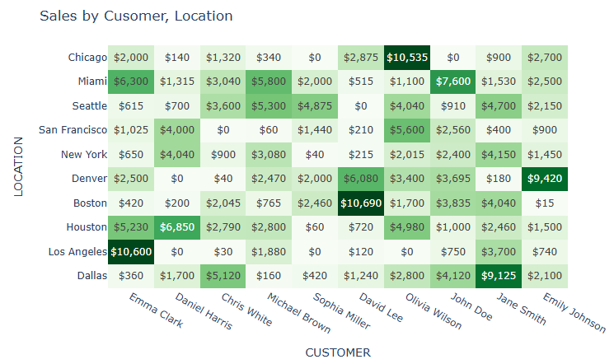Image resolution: width=614 pixels, height=364 pixels.
Task: Click the $10,535 Chicago Olivia Wilson cell
Action: click(407, 57)
